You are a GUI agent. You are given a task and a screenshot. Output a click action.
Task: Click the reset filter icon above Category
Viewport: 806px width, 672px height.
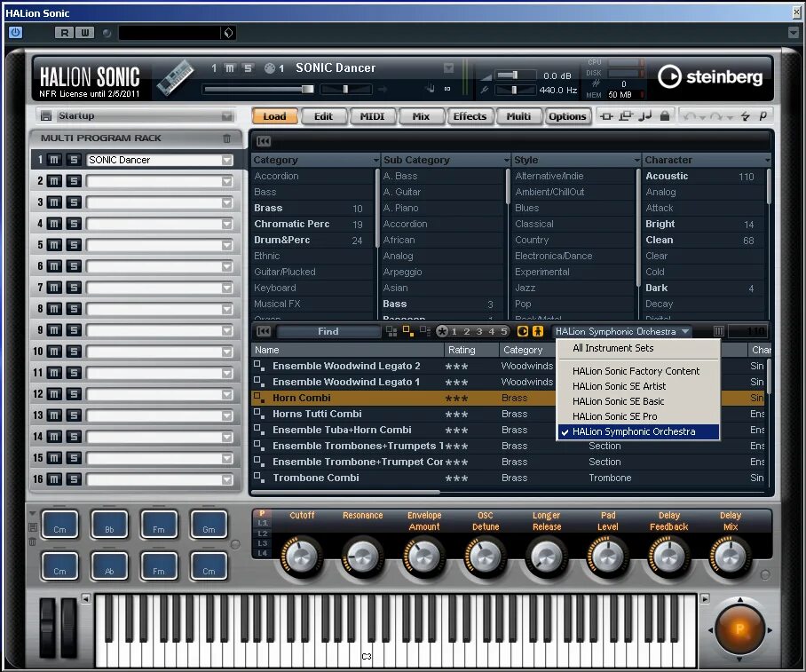point(264,141)
